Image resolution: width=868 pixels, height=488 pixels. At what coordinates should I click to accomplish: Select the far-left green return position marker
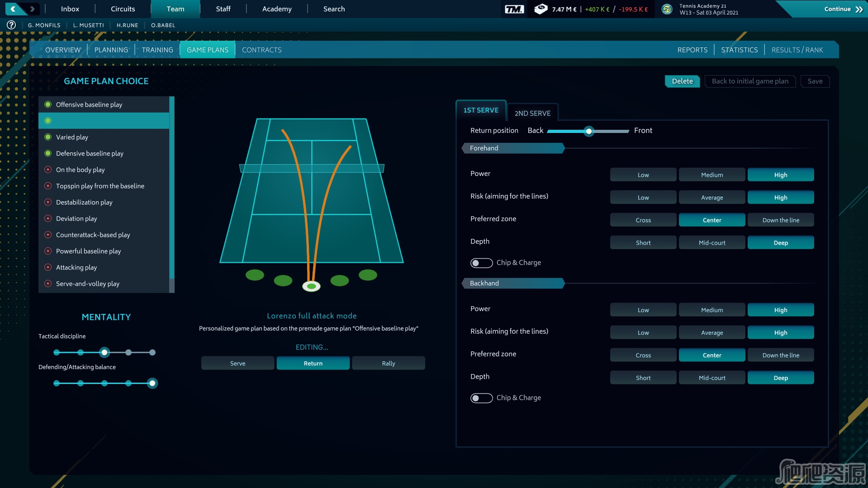tap(255, 275)
